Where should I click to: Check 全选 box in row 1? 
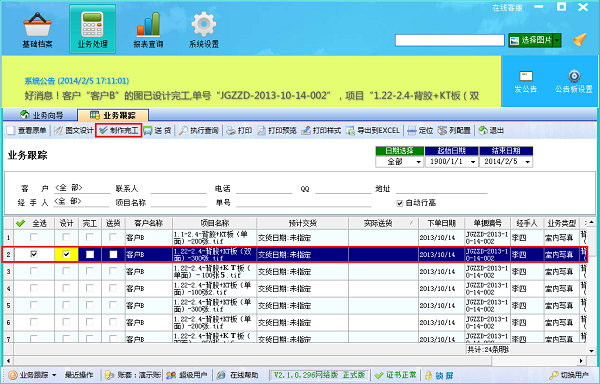tap(34, 237)
